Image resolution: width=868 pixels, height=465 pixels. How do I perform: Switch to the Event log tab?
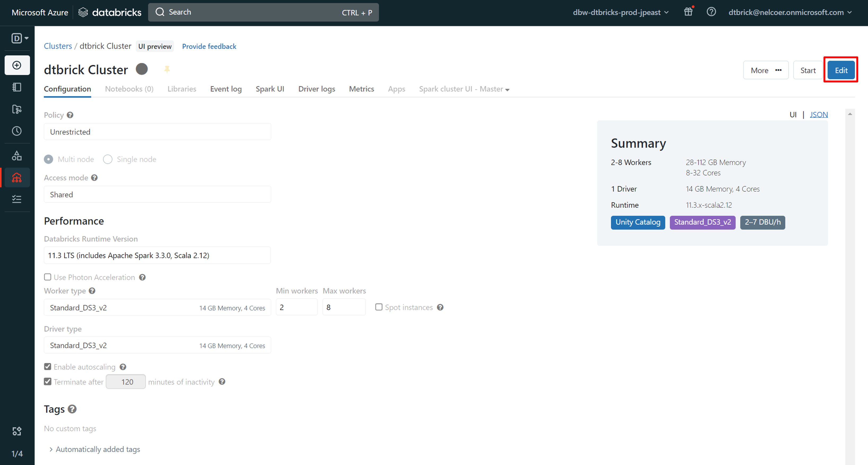click(x=226, y=89)
